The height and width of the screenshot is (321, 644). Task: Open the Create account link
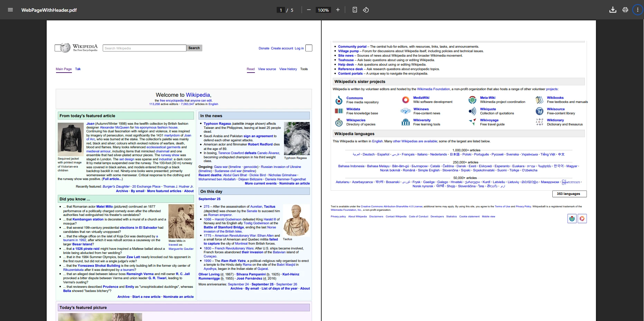coord(282,48)
